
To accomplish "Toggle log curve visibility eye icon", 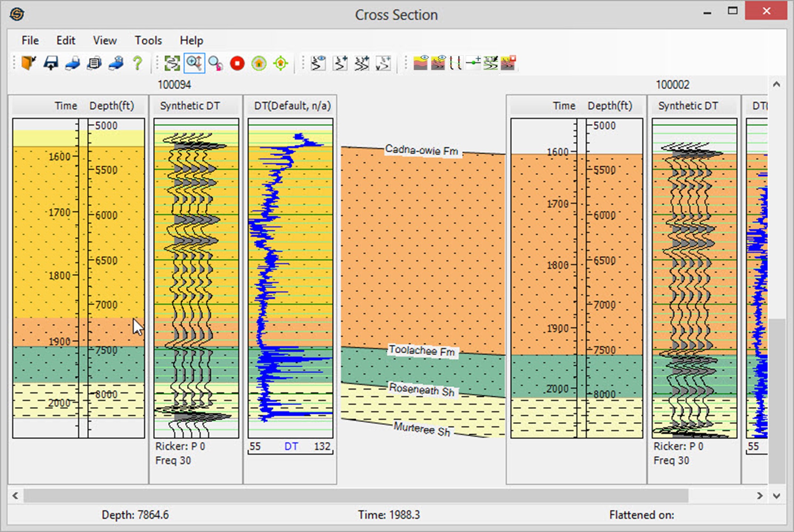I will click(x=318, y=63).
